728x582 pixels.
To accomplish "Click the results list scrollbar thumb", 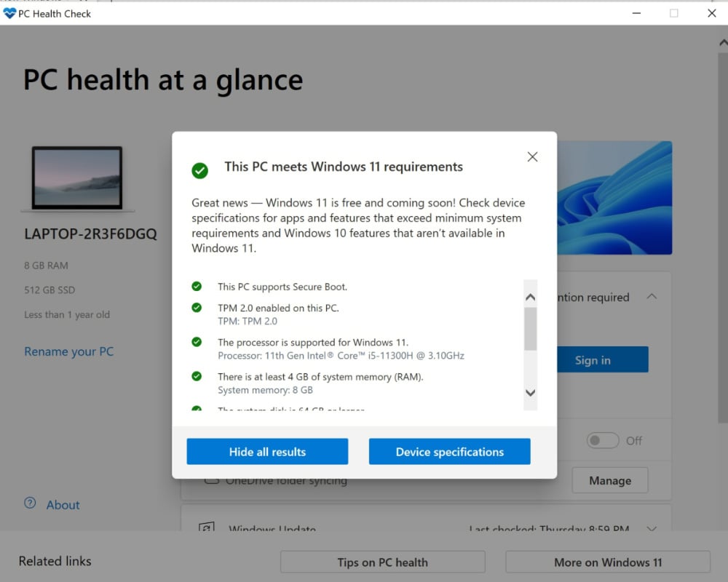I will point(530,329).
